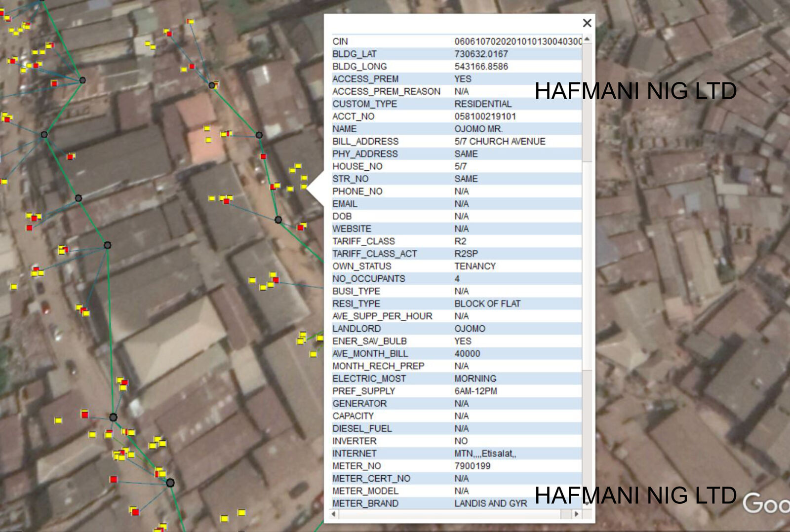Click the ACCESS_PREM field label
This screenshot has width=790, height=532.
[365, 79]
